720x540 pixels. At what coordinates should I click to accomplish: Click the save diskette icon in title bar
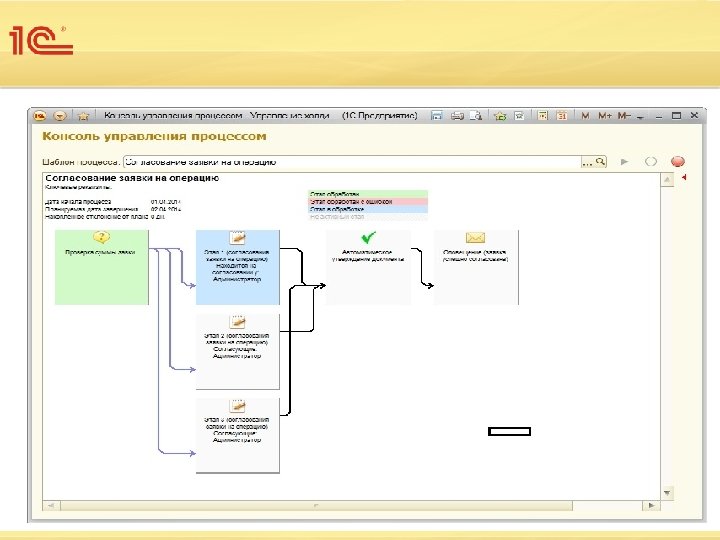pos(437,116)
